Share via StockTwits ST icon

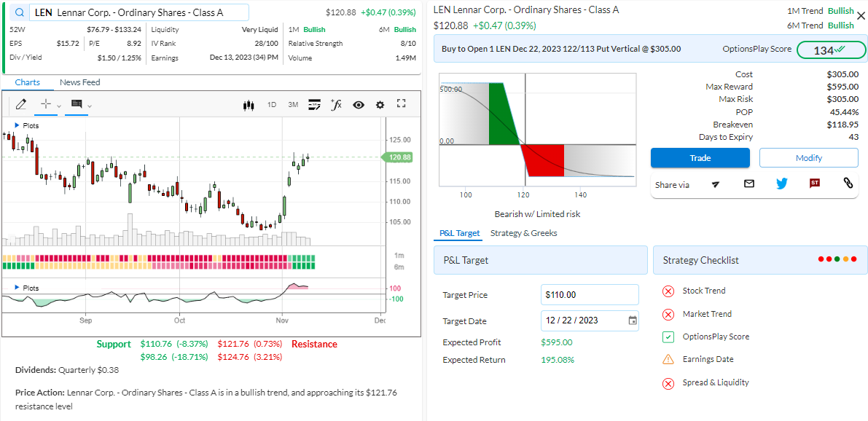[814, 183]
